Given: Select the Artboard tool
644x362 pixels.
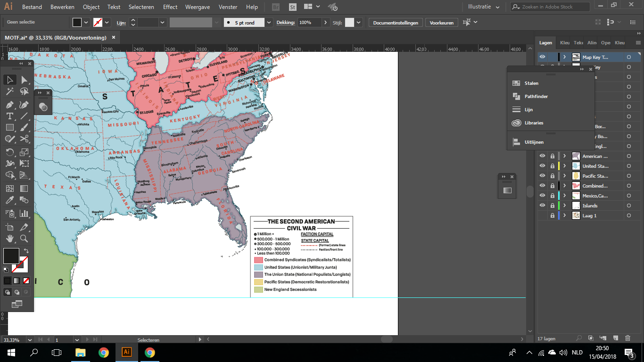Looking at the screenshot, I should click(10, 227).
